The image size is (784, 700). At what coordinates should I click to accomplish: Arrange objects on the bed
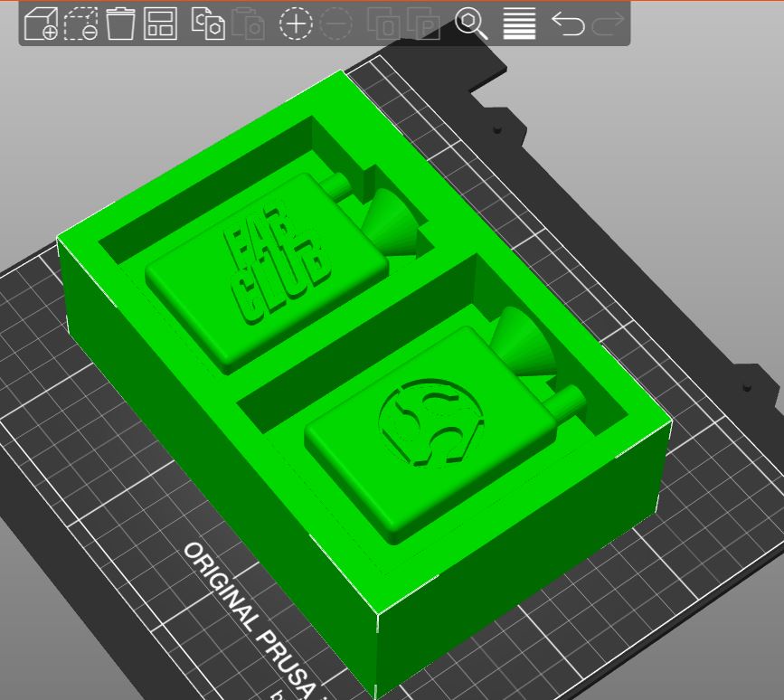pyautogui.click(x=160, y=24)
